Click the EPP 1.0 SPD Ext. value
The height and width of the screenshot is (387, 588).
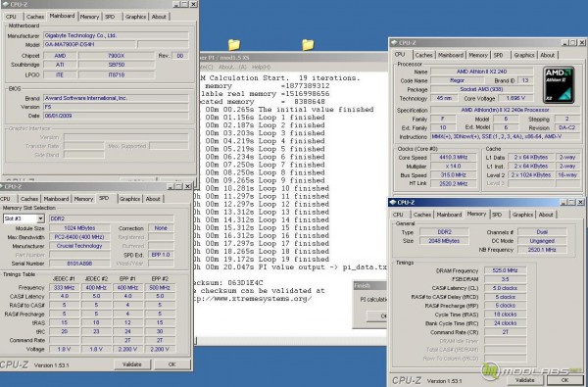161,255
